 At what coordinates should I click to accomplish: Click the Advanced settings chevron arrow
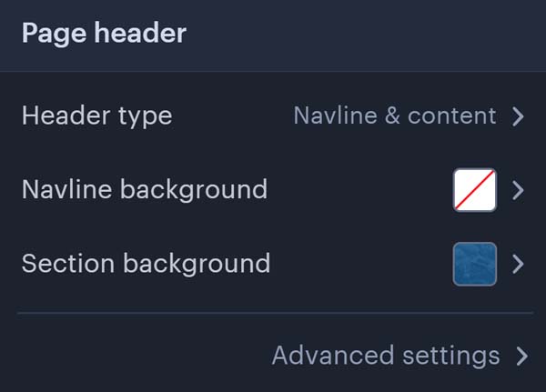pos(522,357)
